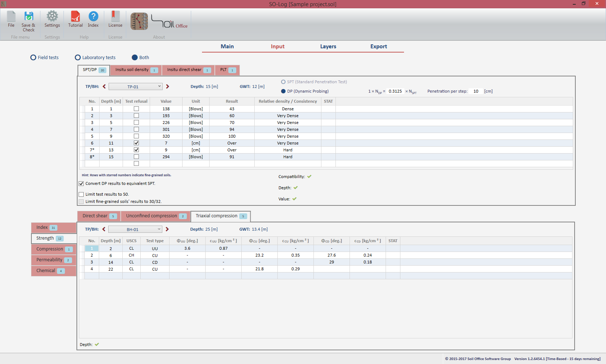This screenshot has height=364, width=606.
Task: Go to next TP/BH after TP-01
Action: point(168,86)
